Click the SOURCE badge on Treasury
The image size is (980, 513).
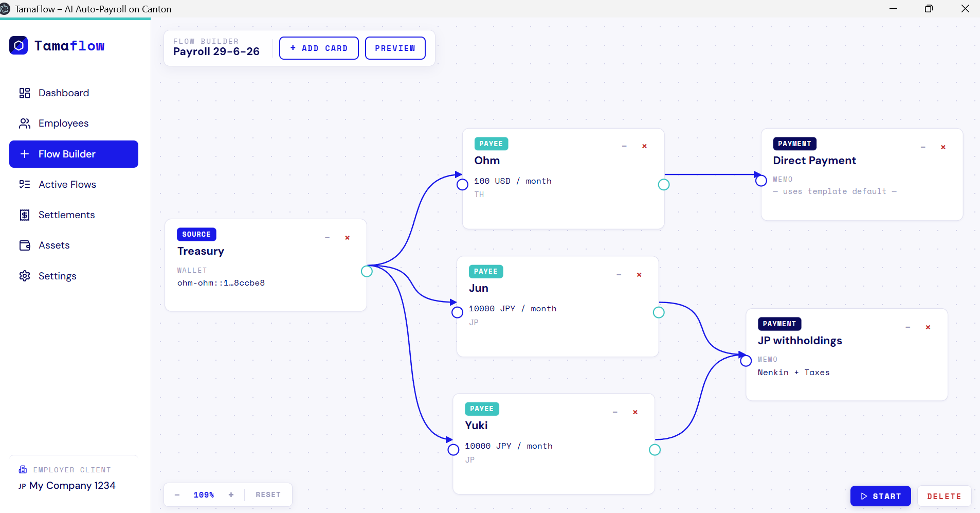tap(196, 234)
